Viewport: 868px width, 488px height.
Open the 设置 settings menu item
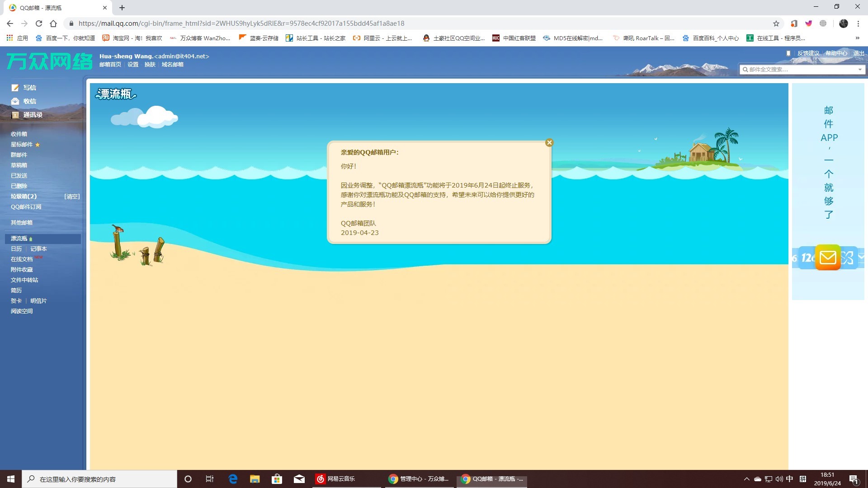tap(133, 65)
